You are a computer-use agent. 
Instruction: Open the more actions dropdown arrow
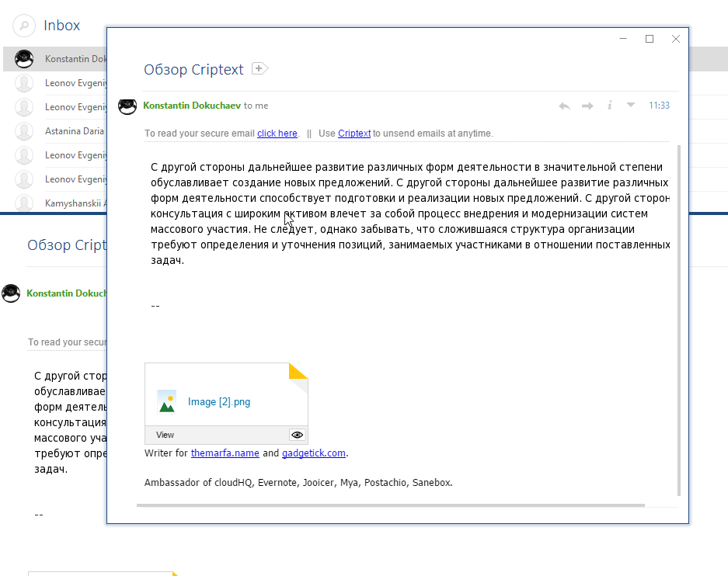[x=631, y=105]
